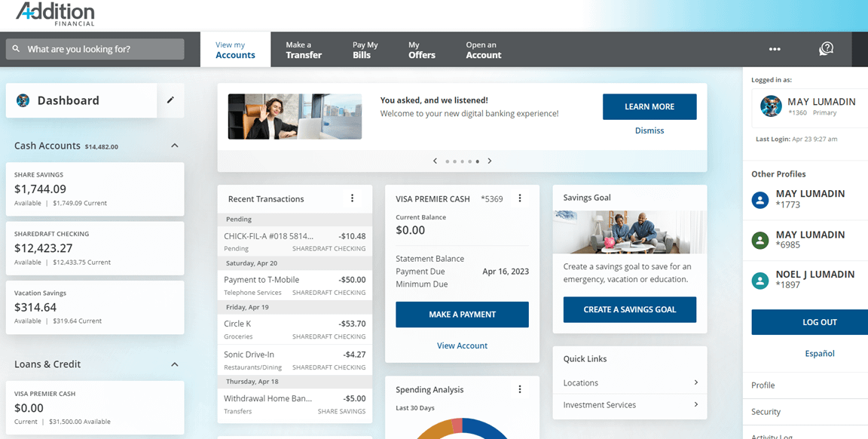The width and height of the screenshot is (868, 439).
Task: Click the search magnifier icon
Action: click(16, 49)
